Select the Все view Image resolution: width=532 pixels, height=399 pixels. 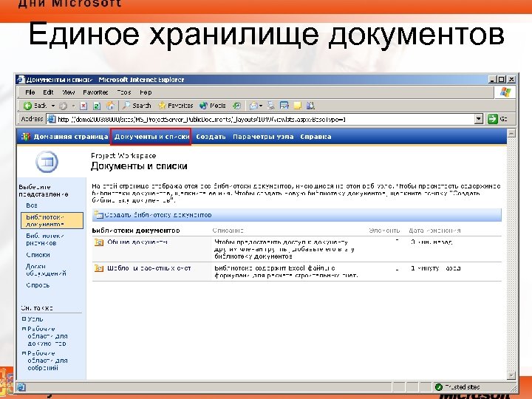pyautogui.click(x=32, y=205)
